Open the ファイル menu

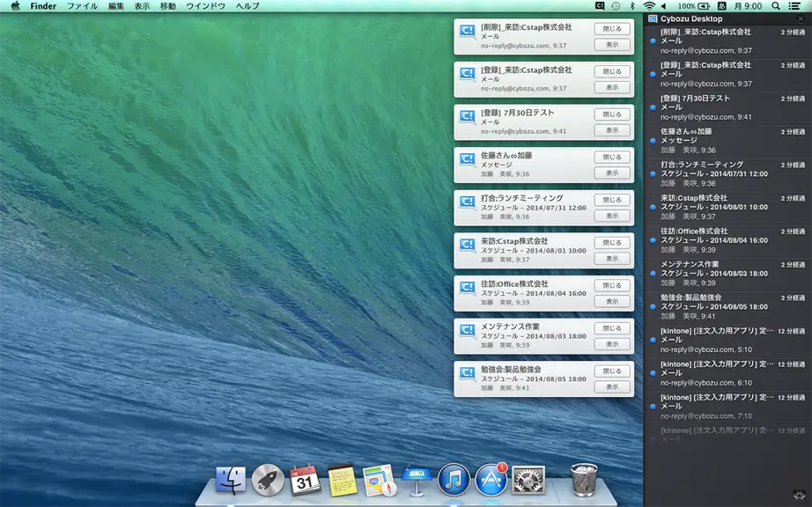coord(82,5)
